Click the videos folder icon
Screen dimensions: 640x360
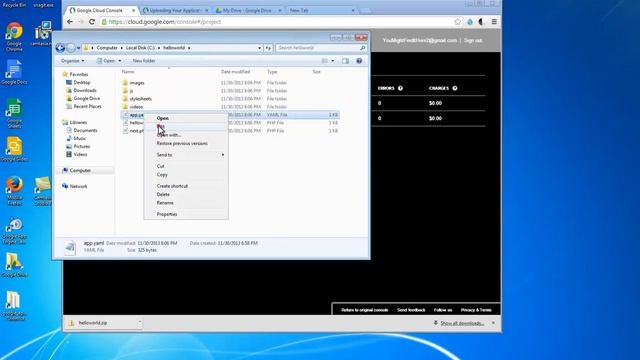click(125, 107)
